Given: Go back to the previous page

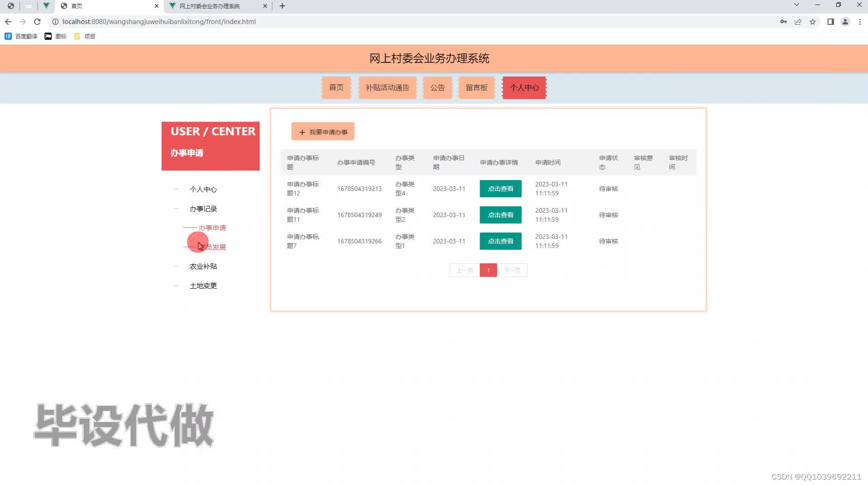Looking at the screenshot, I should 8,22.
